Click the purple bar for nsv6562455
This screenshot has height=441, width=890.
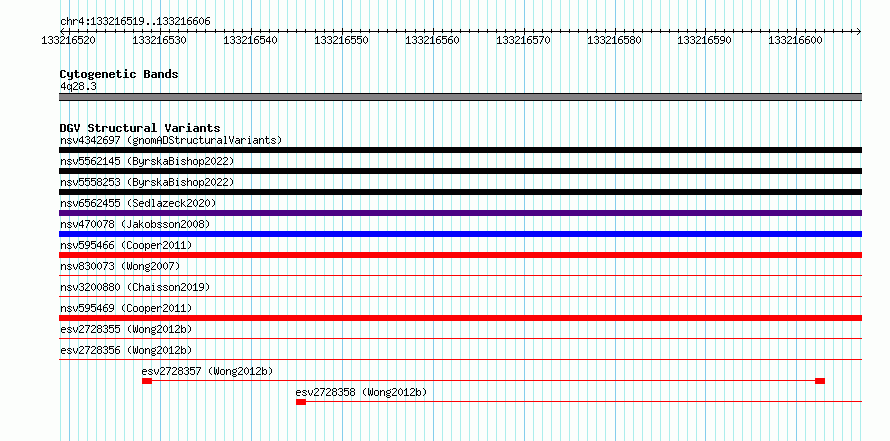460,213
